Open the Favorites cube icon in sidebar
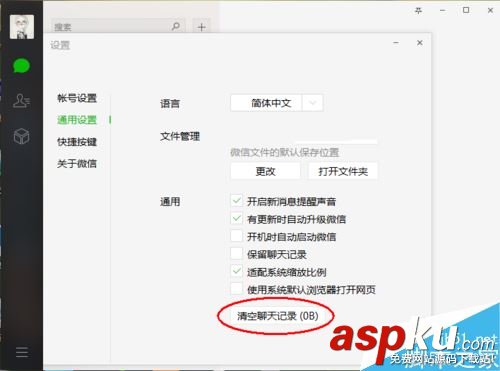 (21, 136)
